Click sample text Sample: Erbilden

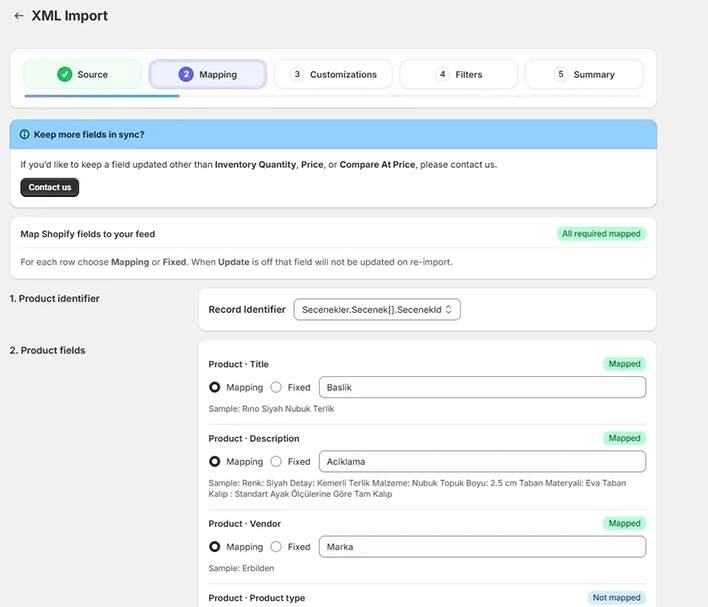pyautogui.click(x=241, y=568)
